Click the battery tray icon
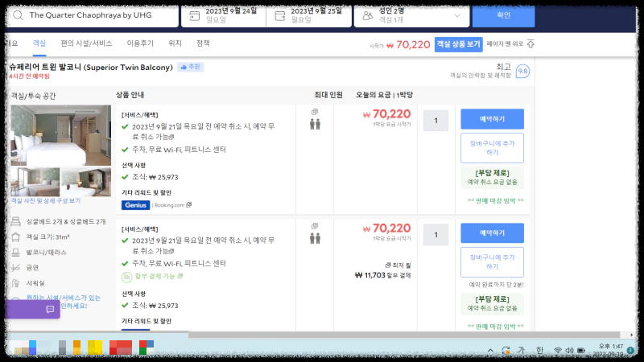The width and height of the screenshot is (644, 362). click(580, 351)
